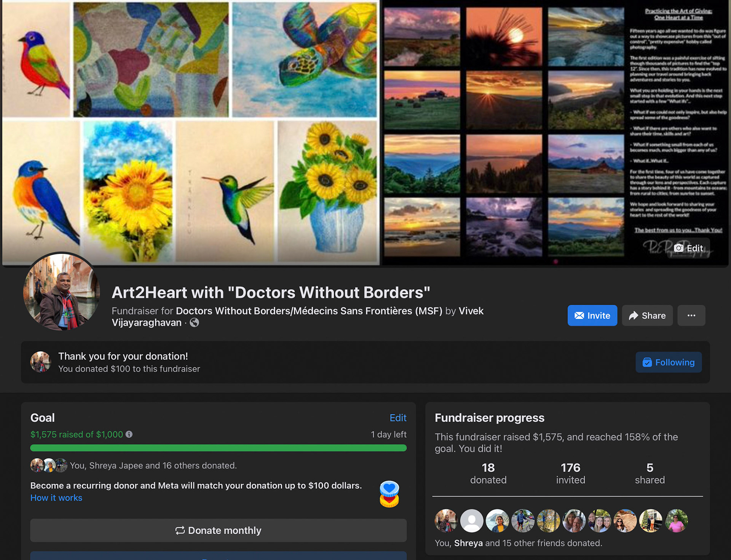Image resolution: width=731 pixels, height=560 pixels.
Task: Edit the fundraiser goal
Action: tap(398, 418)
